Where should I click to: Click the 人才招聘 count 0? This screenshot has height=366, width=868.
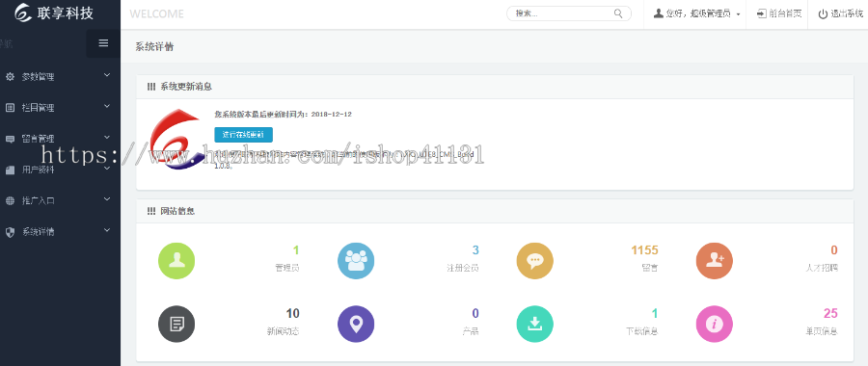(x=834, y=250)
